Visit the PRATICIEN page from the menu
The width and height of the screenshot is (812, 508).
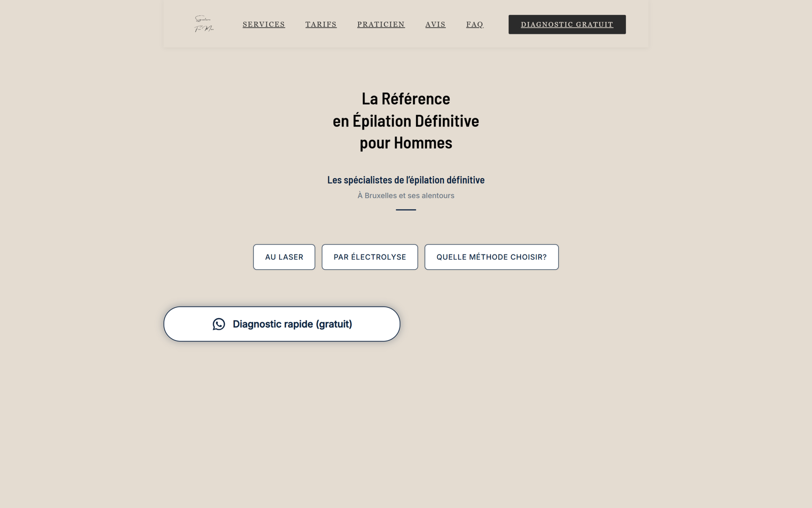click(x=381, y=24)
